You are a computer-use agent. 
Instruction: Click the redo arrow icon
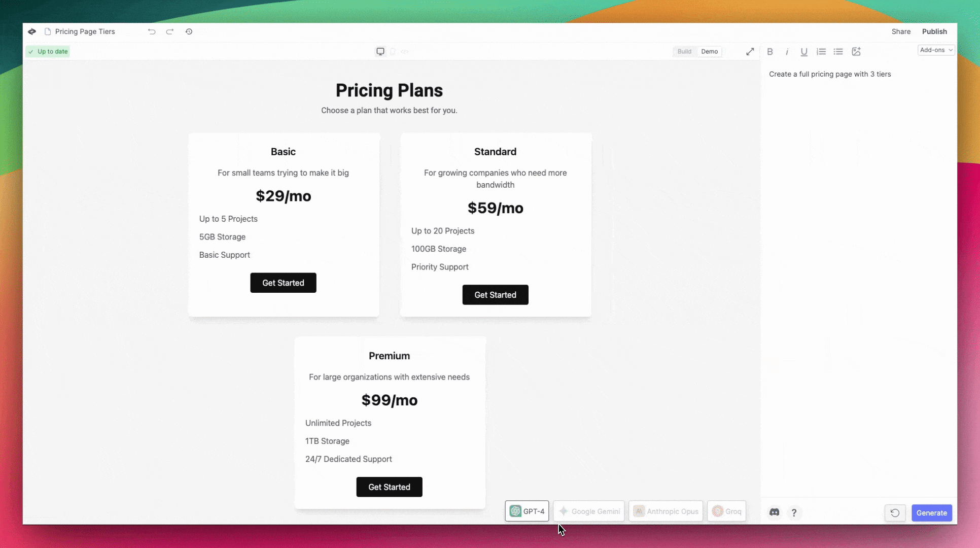pyautogui.click(x=170, y=31)
